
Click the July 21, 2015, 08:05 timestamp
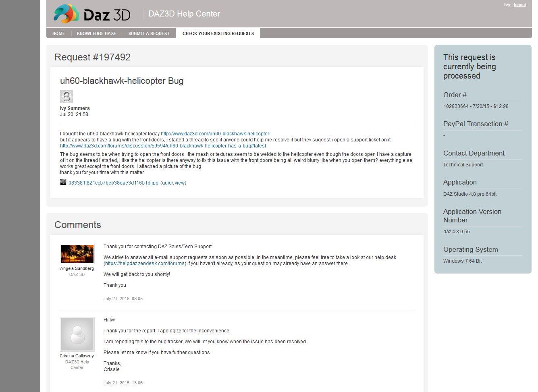(x=123, y=299)
